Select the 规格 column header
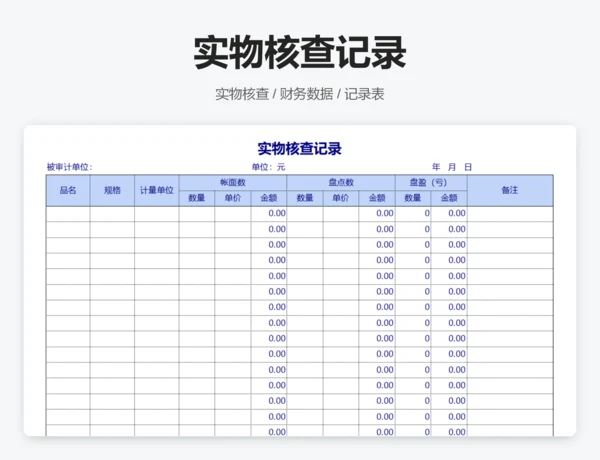This screenshot has height=460, width=600. (112, 191)
